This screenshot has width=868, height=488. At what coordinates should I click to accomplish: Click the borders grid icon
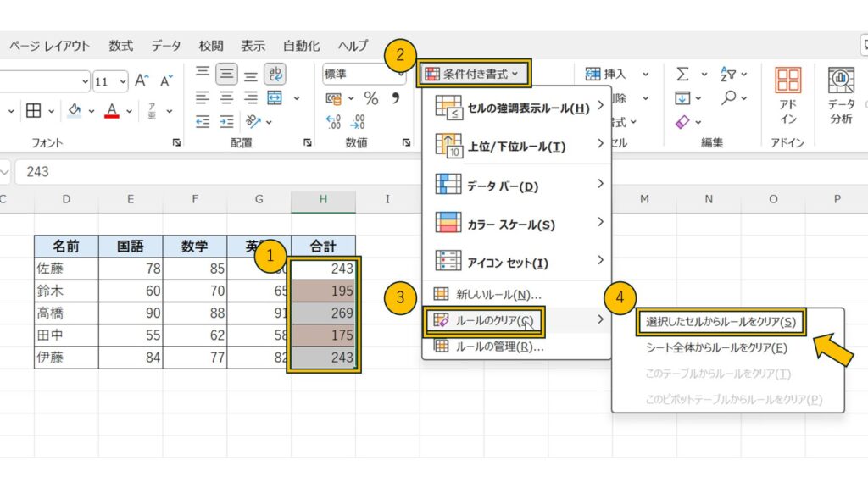pos(33,110)
